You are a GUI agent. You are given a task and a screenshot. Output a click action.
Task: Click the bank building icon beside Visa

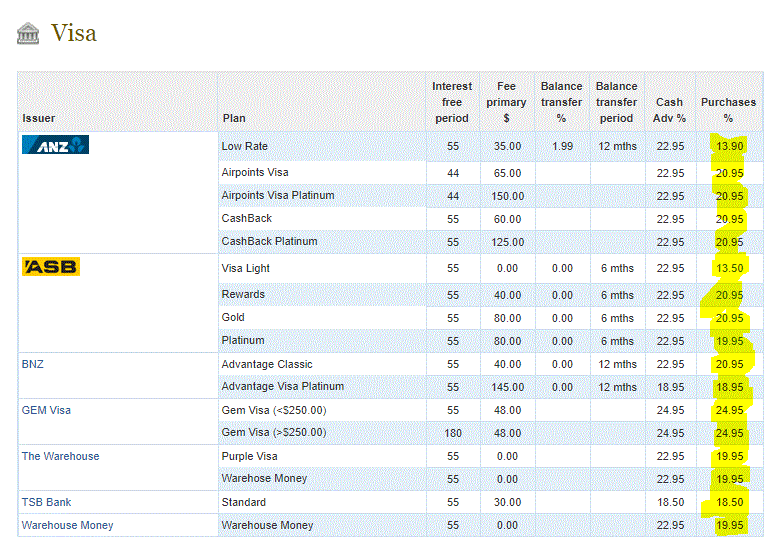(28, 33)
